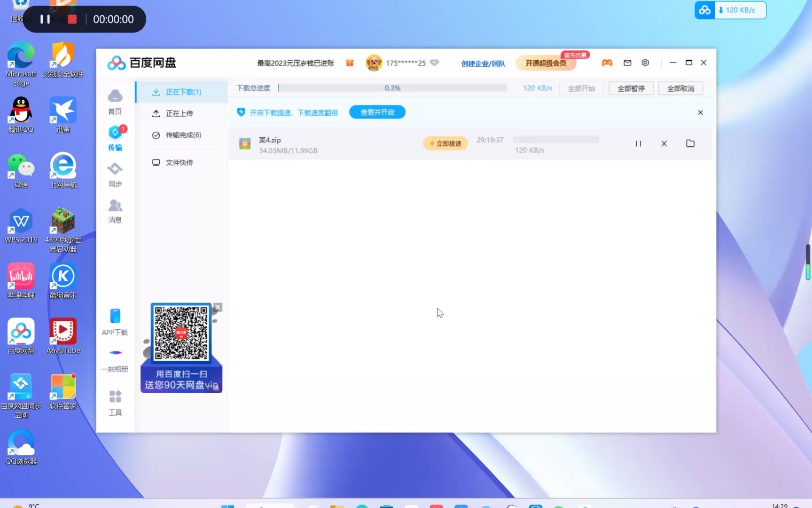This screenshot has height=508, width=812.
Task: Open the user avatar profile
Action: click(x=374, y=63)
